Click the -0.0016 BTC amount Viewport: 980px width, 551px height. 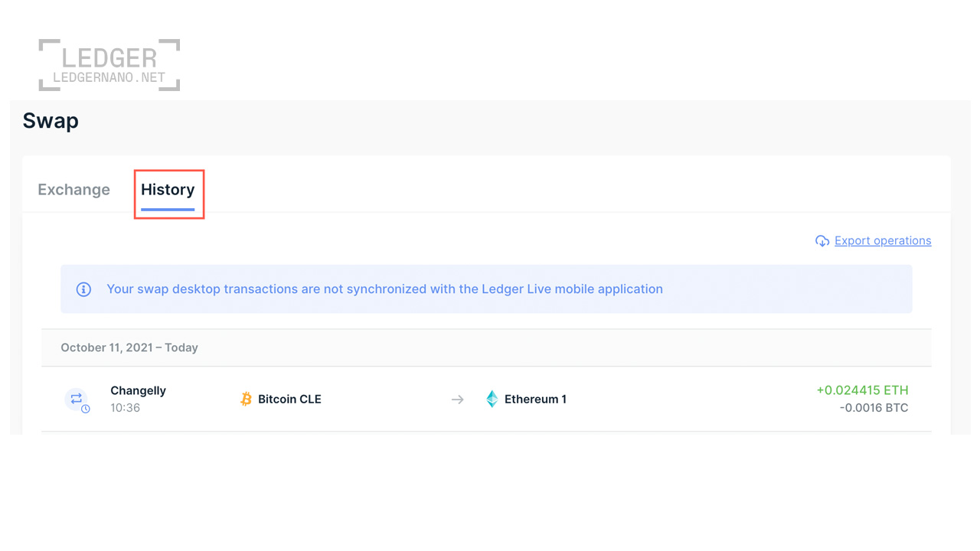874,408
